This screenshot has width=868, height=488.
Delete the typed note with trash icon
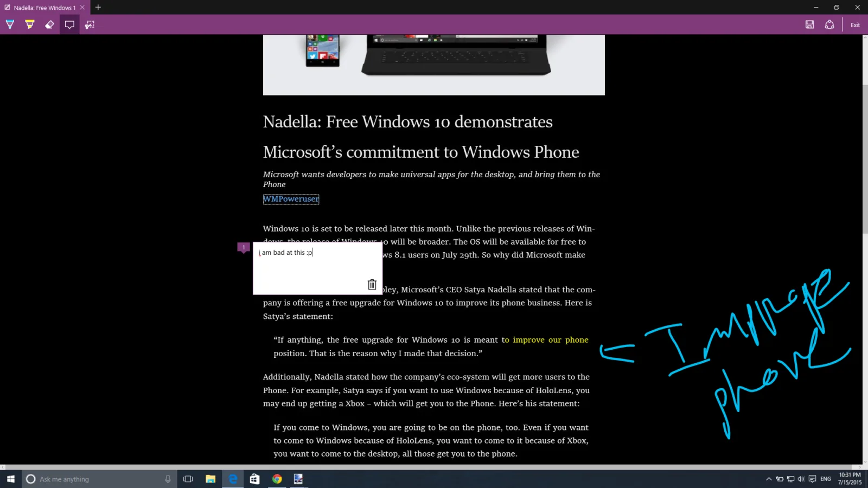click(x=372, y=285)
